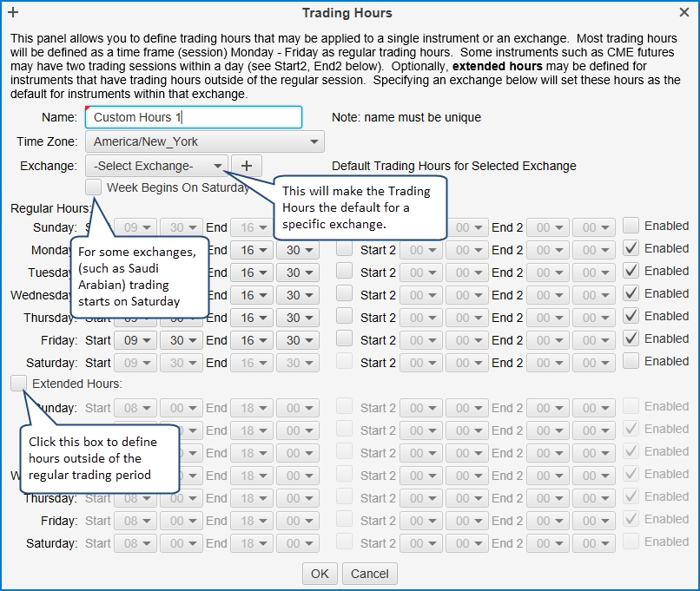Enable Wednesday Start 2 checkbox in Regular Hours
The height and width of the screenshot is (591, 700).
[x=344, y=293]
